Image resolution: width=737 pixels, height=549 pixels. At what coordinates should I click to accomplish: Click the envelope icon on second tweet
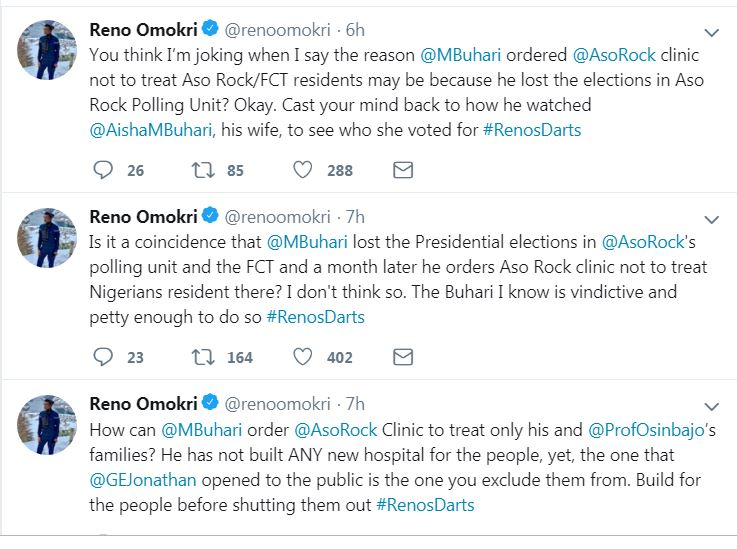point(403,357)
